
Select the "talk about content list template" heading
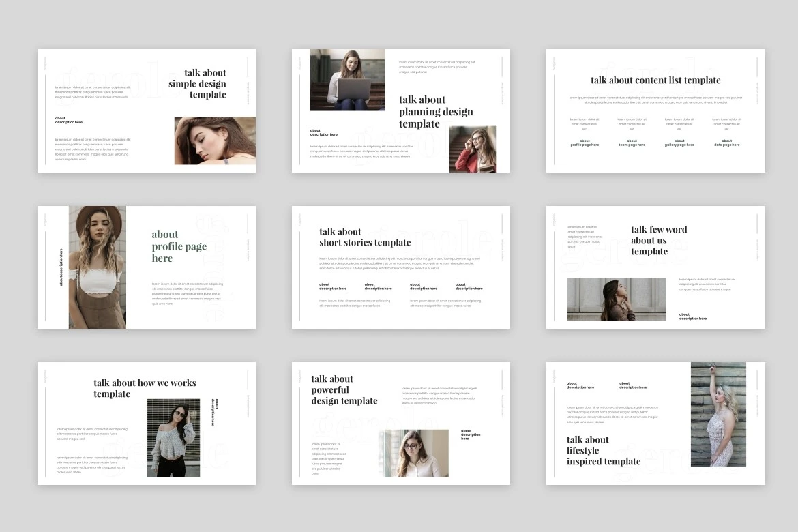point(655,80)
